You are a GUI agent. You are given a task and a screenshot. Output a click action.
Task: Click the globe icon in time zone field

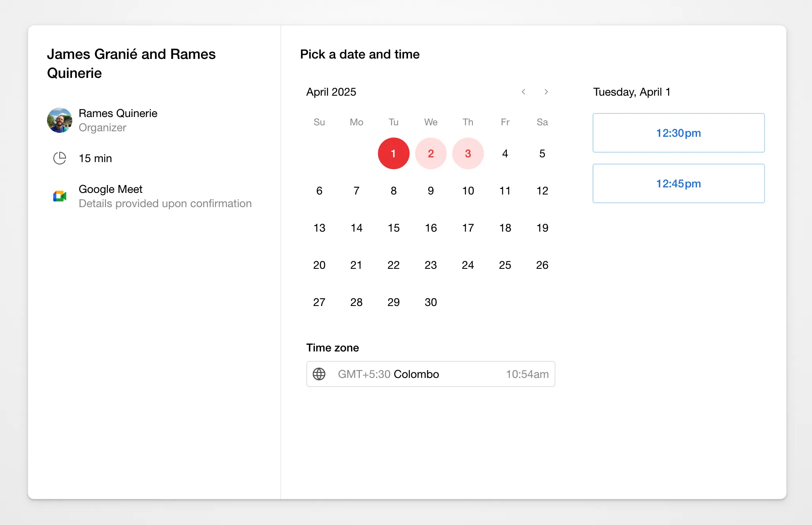tap(319, 374)
